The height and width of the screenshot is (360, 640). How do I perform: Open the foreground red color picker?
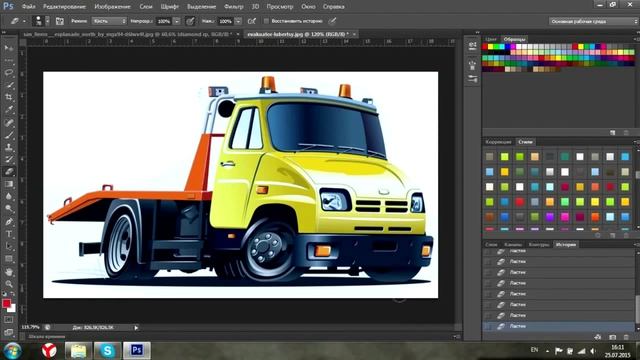(x=6, y=303)
